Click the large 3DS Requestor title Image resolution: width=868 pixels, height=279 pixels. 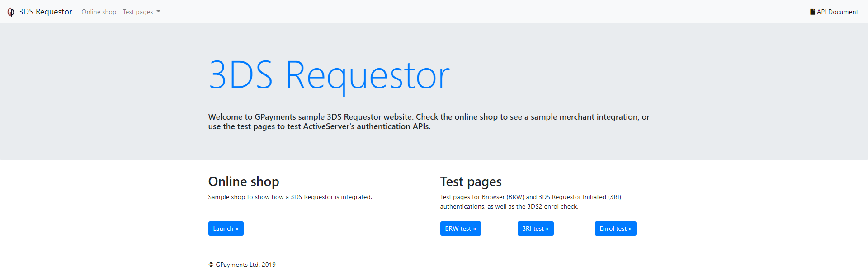329,75
